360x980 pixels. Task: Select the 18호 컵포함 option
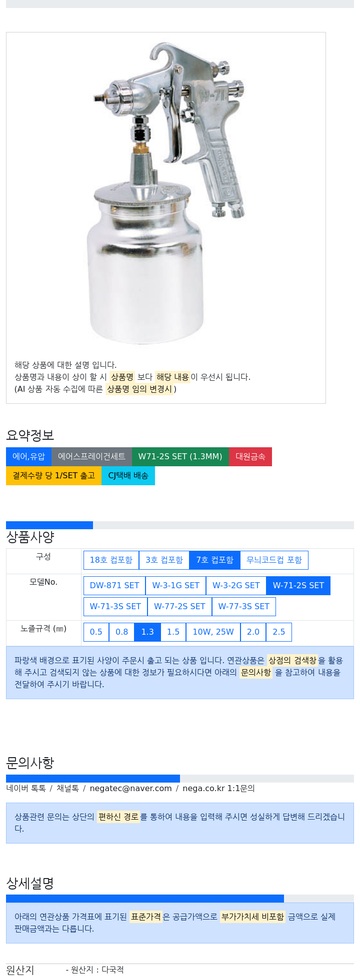click(111, 560)
